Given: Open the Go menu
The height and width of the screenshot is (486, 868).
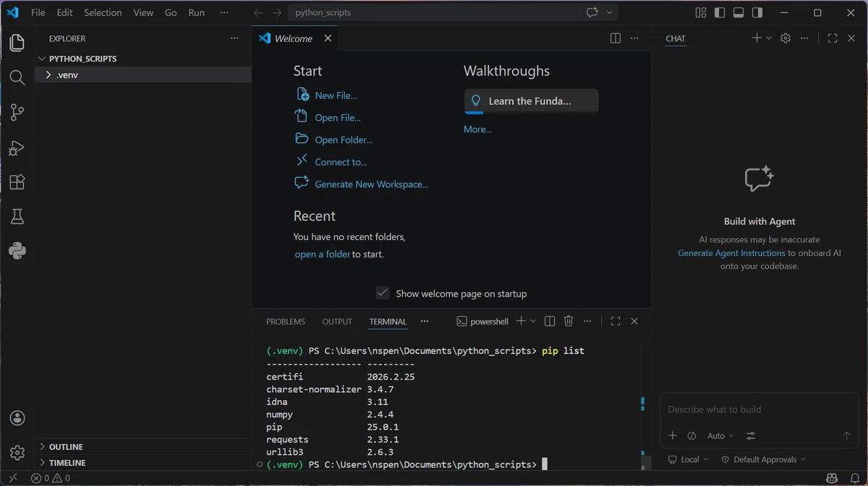Looking at the screenshot, I should (171, 12).
